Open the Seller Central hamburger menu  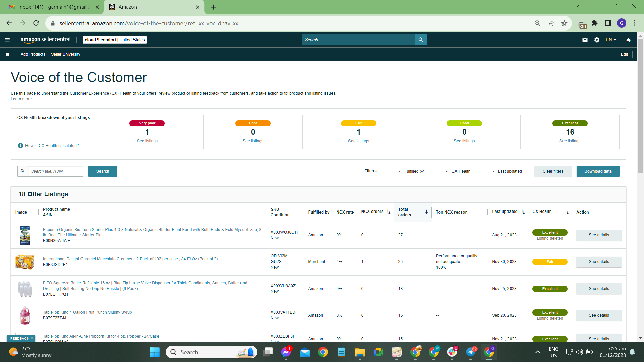7,40
